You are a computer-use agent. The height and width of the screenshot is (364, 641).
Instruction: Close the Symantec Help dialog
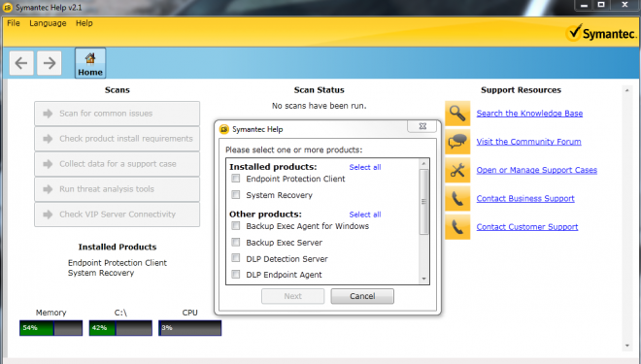point(422,126)
